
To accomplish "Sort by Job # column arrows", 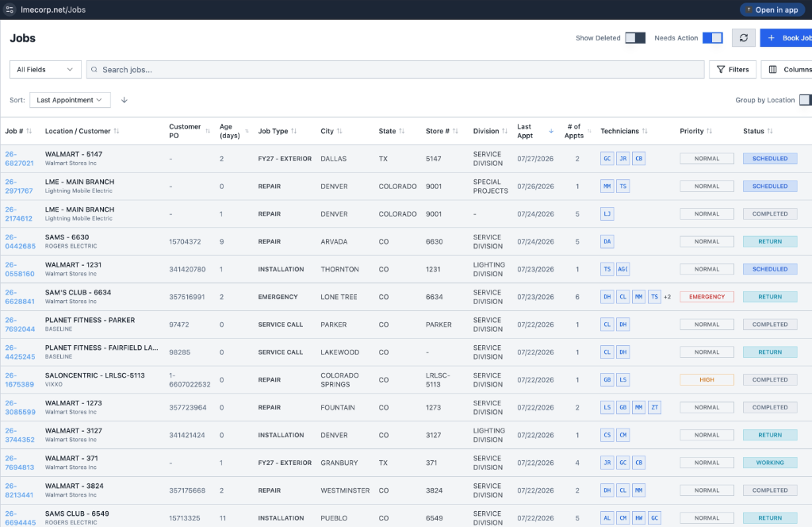I will pyautogui.click(x=29, y=131).
